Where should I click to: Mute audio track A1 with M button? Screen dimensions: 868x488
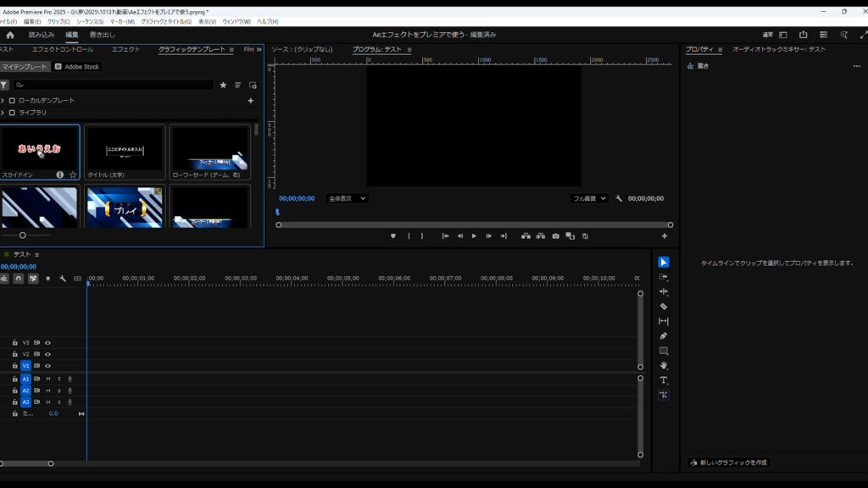48,379
